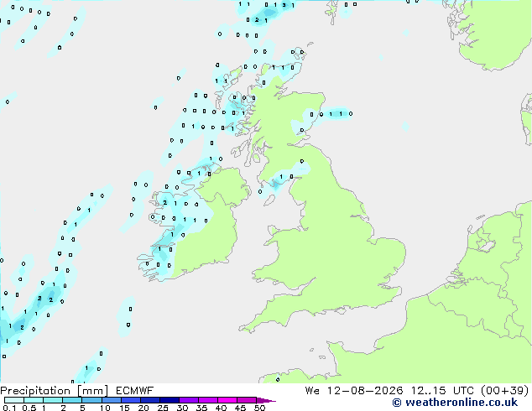Viewport: 532px width, 411px height.
Task: Click the "35" legend scale label
Action: tap(201, 408)
